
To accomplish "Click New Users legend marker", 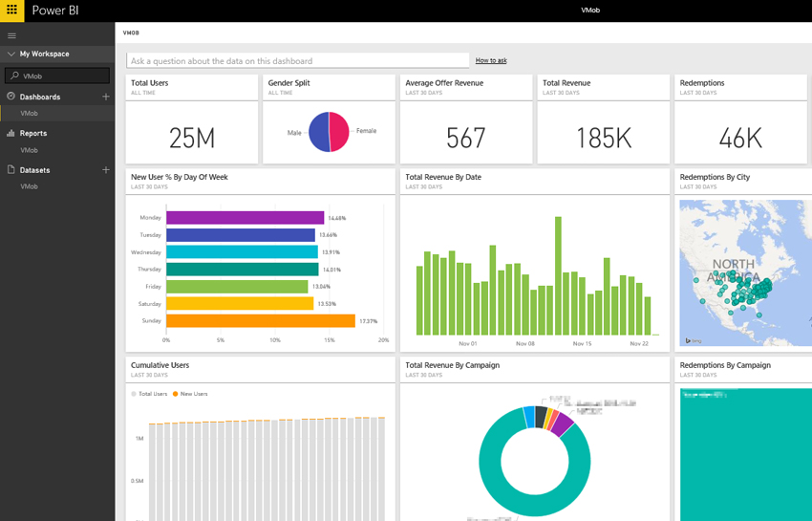I will [x=175, y=394].
